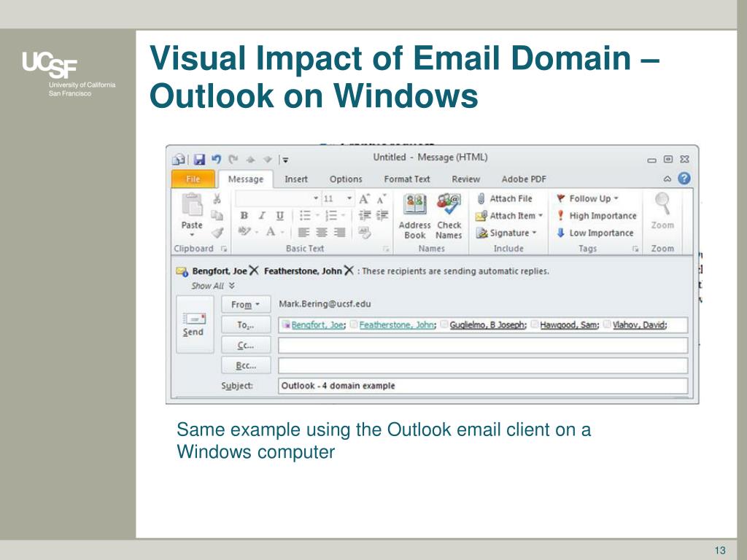Shrink the font size

[381, 198]
